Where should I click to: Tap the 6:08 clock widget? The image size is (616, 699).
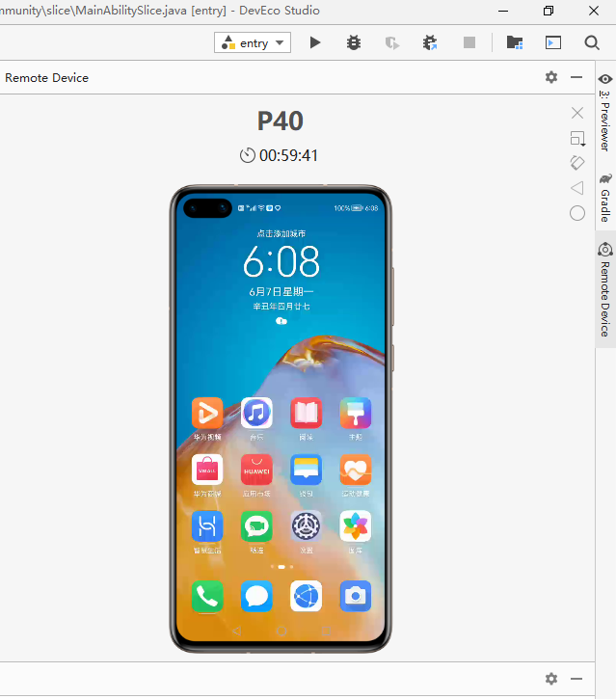[x=281, y=261]
